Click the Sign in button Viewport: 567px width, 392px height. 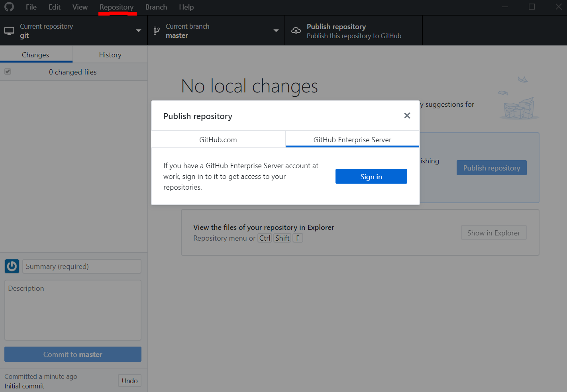(371, 176)
